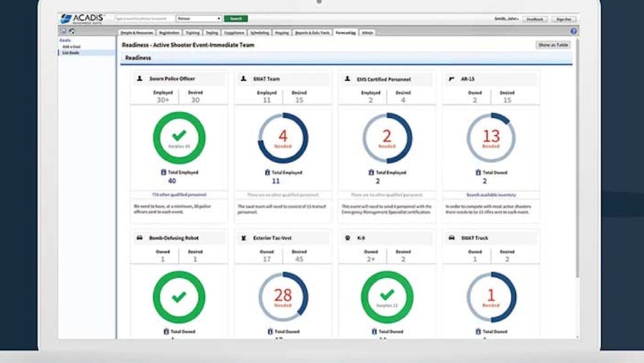Viewport: 644px width, 363px height.
Task: Click the car icon beside Bomb-Defusing Robot
Action: [139, 237]
